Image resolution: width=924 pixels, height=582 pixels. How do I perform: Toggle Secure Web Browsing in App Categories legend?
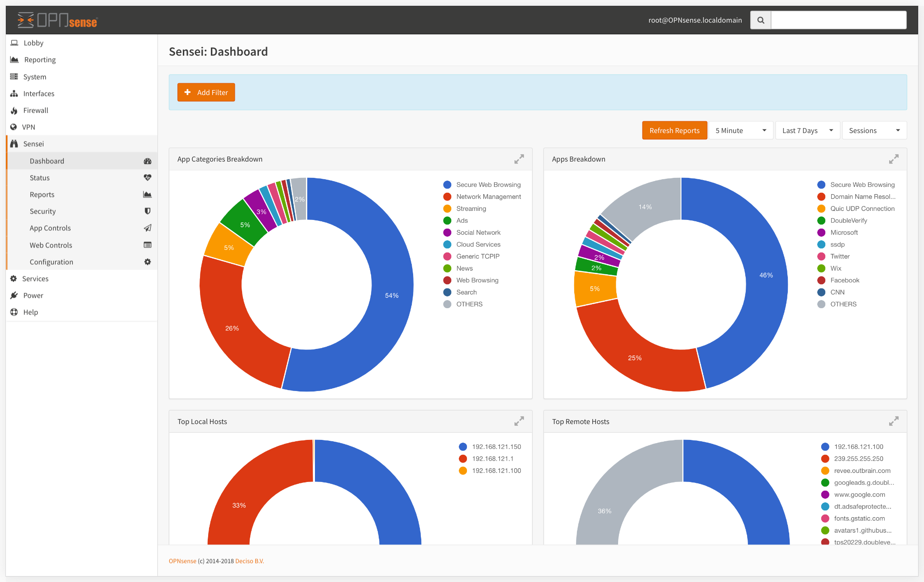click(482, 185)
